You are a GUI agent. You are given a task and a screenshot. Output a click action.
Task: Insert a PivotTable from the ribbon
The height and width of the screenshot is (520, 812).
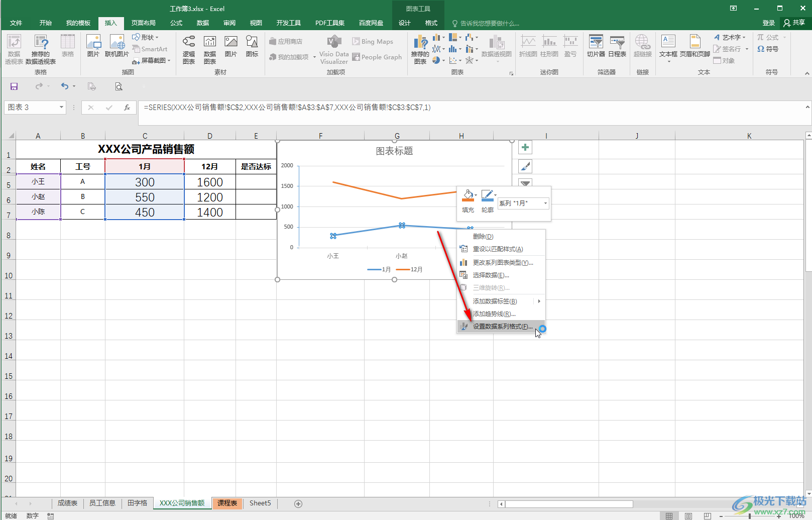14,49
